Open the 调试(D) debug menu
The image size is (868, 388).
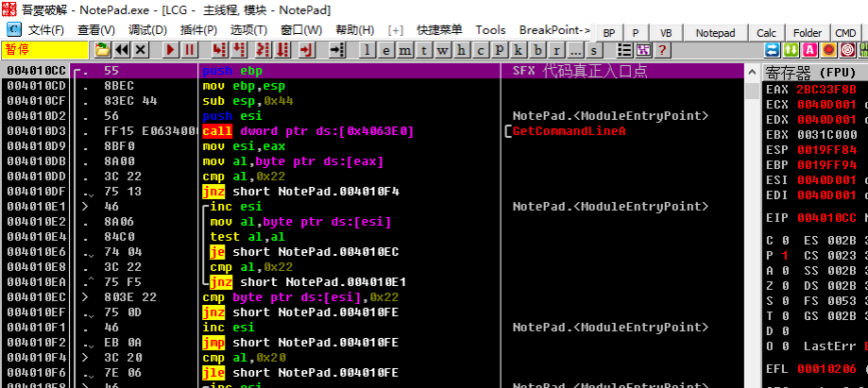[146, 30]
